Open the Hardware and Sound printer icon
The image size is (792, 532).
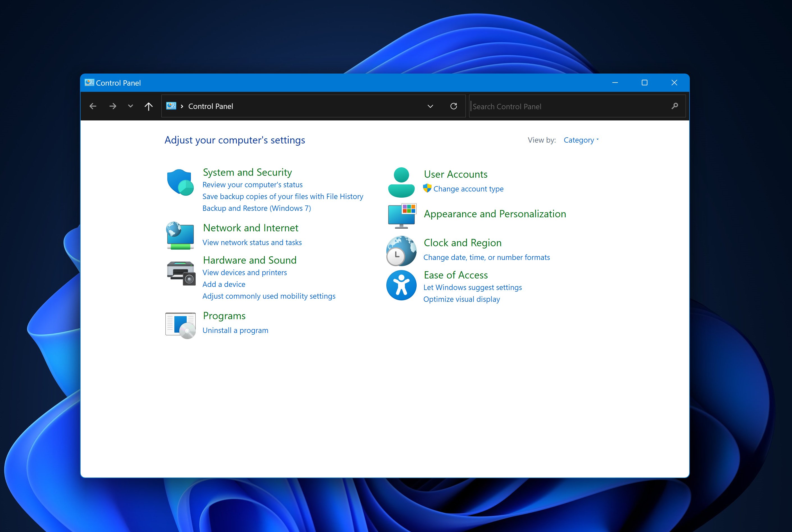tap(181, 273)
